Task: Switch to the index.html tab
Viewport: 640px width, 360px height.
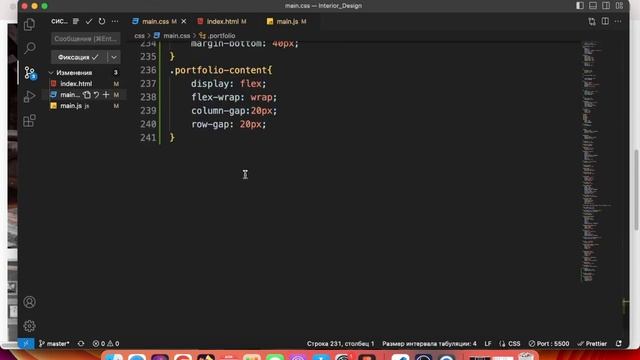Action: point(222,21)
